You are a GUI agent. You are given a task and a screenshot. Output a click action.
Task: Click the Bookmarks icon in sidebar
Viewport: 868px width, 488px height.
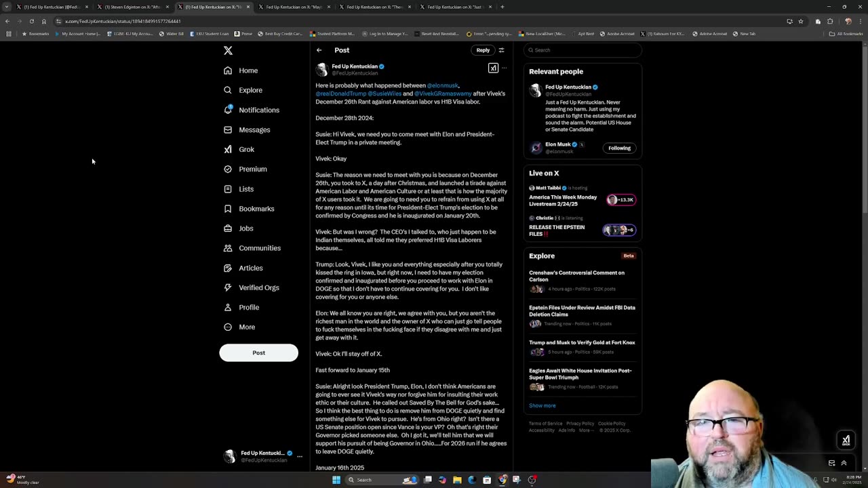228,209
